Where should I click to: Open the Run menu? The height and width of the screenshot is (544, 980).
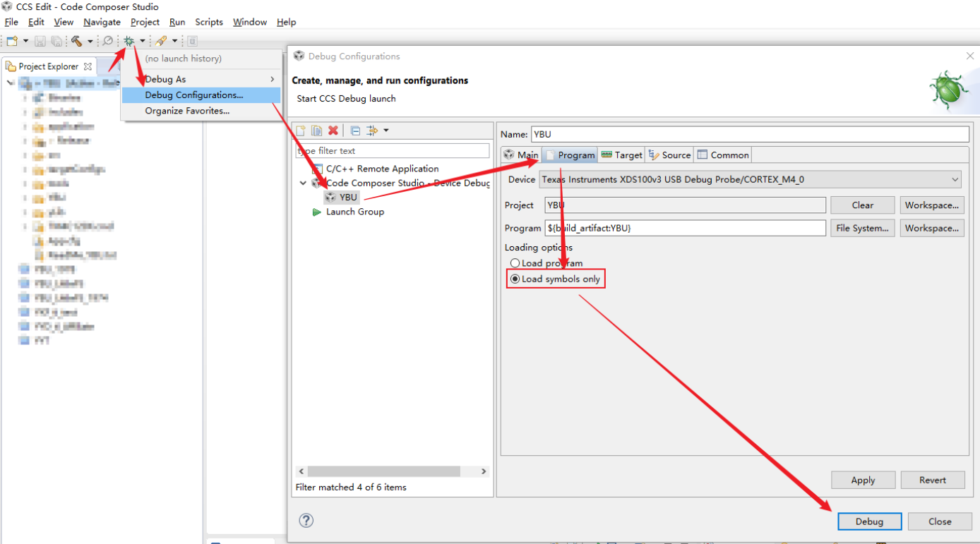click(177, 22)
